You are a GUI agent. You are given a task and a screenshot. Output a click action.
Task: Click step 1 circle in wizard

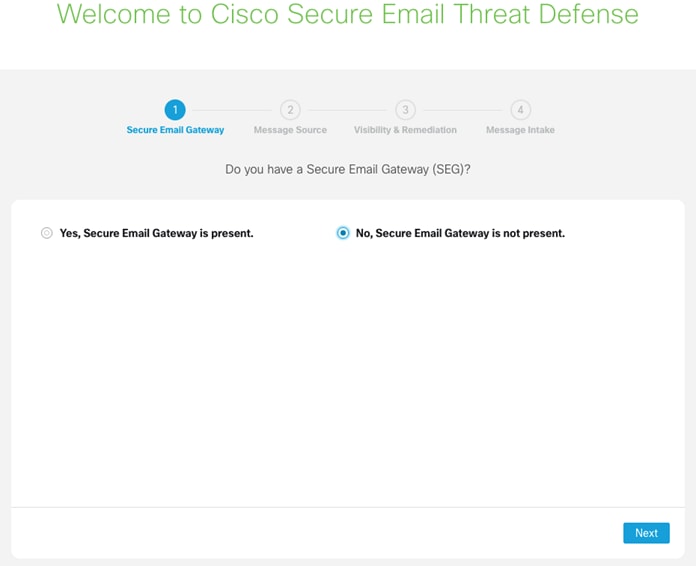click(175, 110)
